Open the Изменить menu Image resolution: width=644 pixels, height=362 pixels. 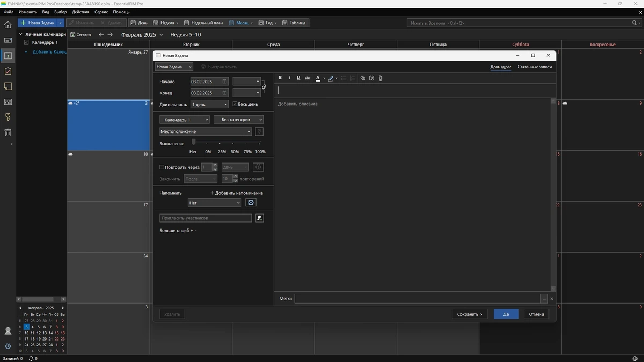coord(28,12)
